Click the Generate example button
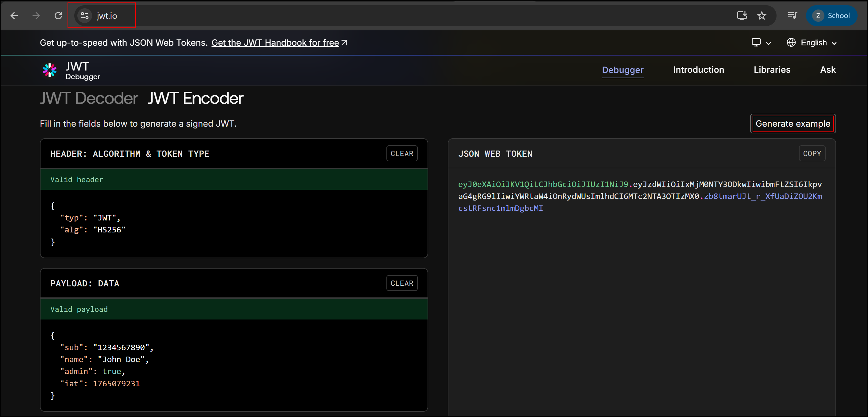The image size is (868, 417). point(793,124)
